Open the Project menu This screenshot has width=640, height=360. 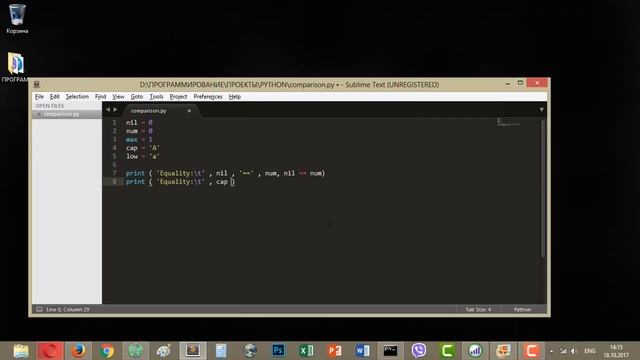click(178, 97)
